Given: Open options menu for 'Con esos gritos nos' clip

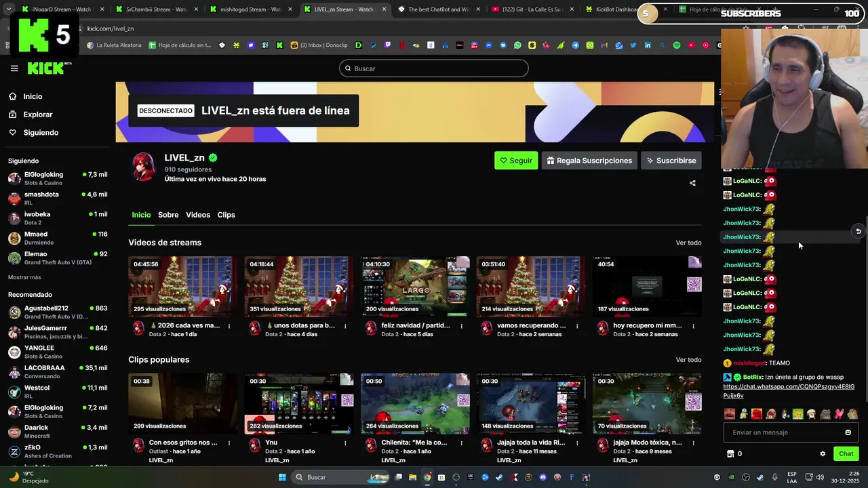Looking at the screenshot, I should click(x=229, y=443).
